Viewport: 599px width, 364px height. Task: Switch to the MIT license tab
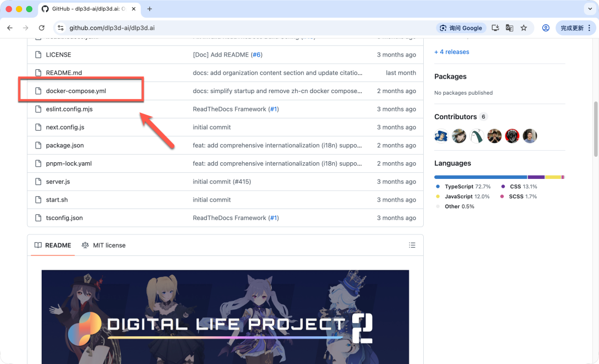pyautogui.click(x=104, y=245)
